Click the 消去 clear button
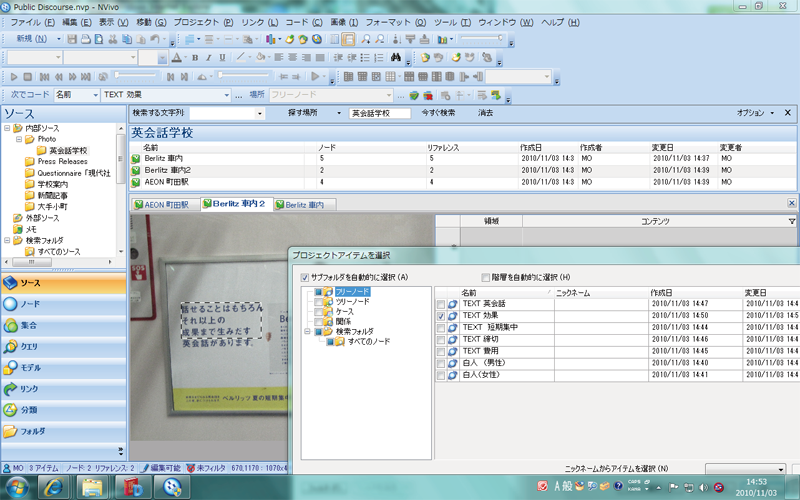The width and height of the screenshot is (800, 500). tap(485, 113)
